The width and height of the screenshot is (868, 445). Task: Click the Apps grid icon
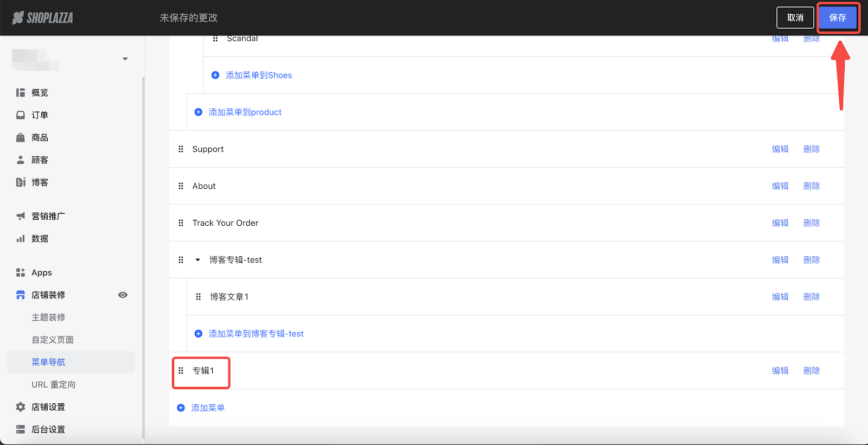click(x=21, y=272)
